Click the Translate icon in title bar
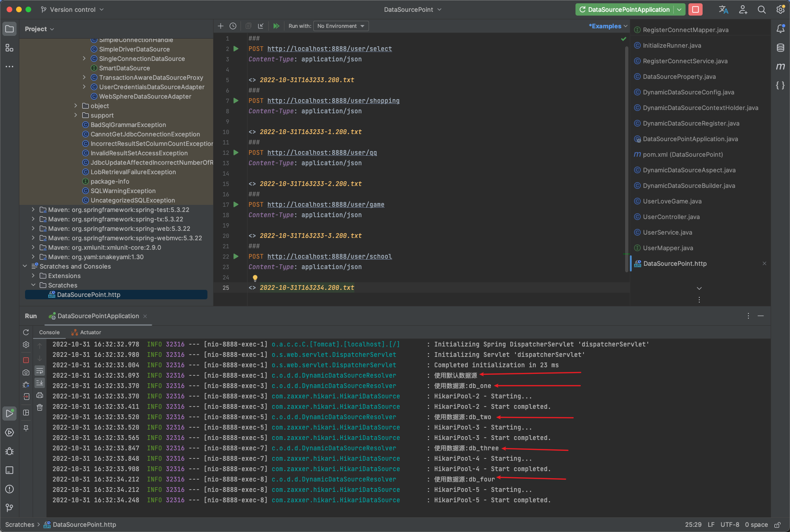Image resolution: width=790 pixels, height=532 pixels. (724, 9)
